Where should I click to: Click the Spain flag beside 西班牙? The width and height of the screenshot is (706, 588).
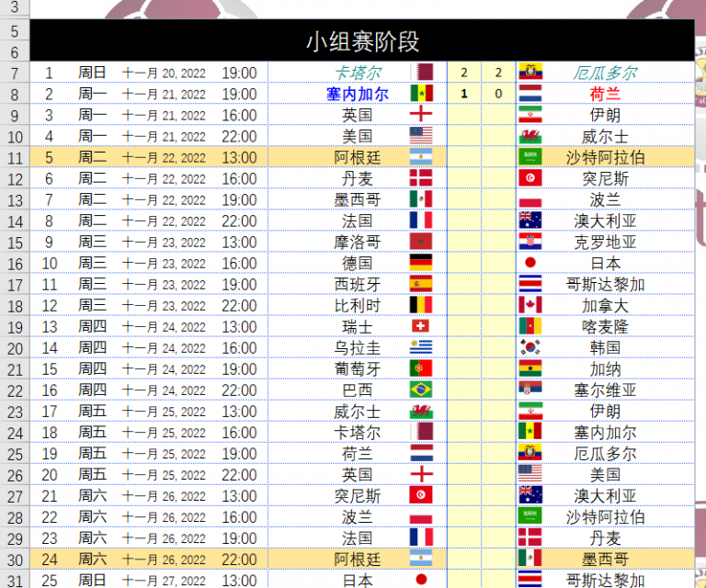point(421,284)
